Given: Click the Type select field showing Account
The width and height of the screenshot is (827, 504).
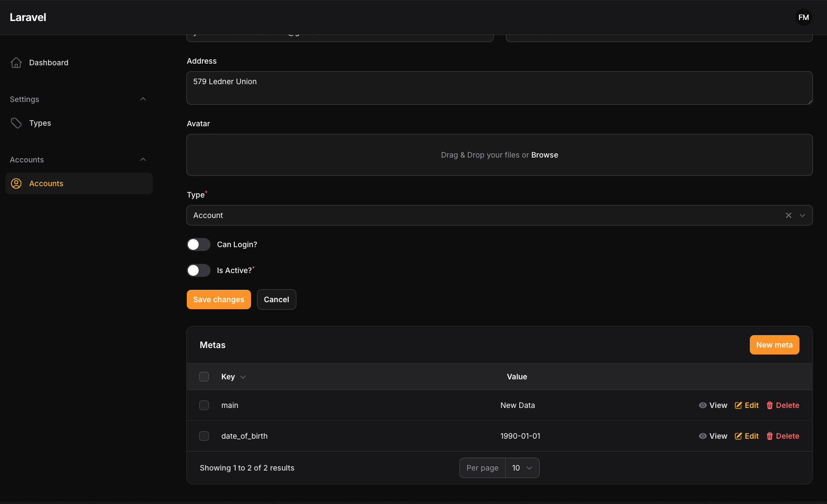Looking at the screenshot, I should (x=499, y=215).
